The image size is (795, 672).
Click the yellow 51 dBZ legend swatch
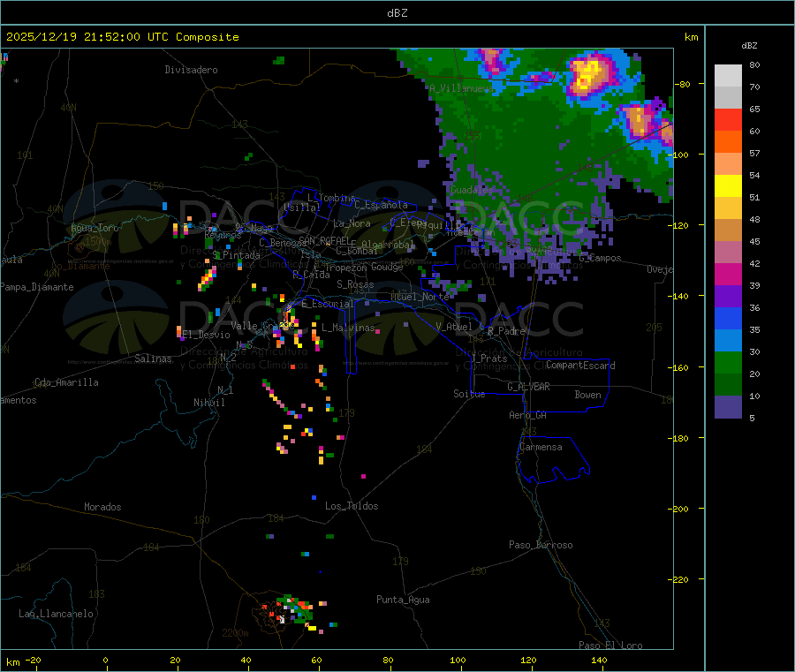[728, 186]
